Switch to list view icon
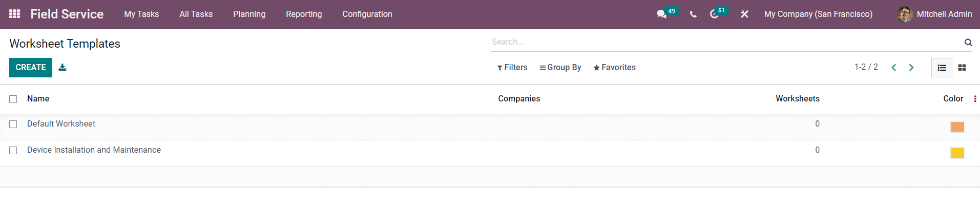The width and height of the screenshot is (980, 207). (942, 68)
